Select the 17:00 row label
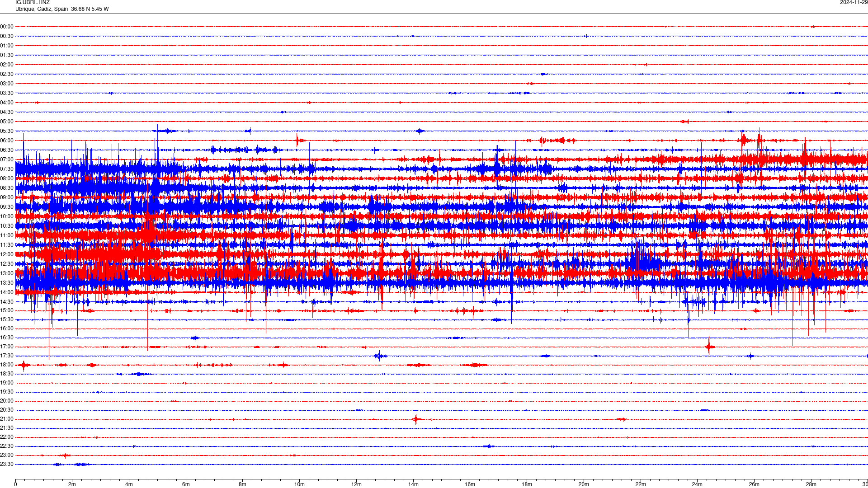This screenshot has height=488, width=868. [x=7, y=347]
